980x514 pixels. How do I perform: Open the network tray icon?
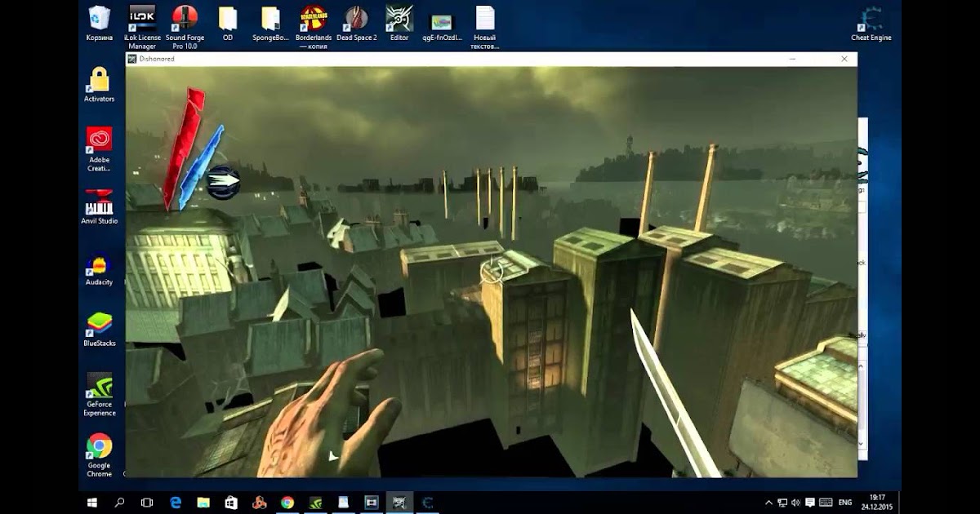point(782,503)
